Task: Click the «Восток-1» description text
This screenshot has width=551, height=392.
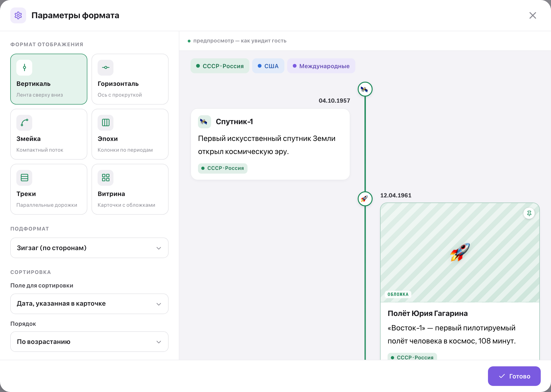Action: (x=452, y=334)
